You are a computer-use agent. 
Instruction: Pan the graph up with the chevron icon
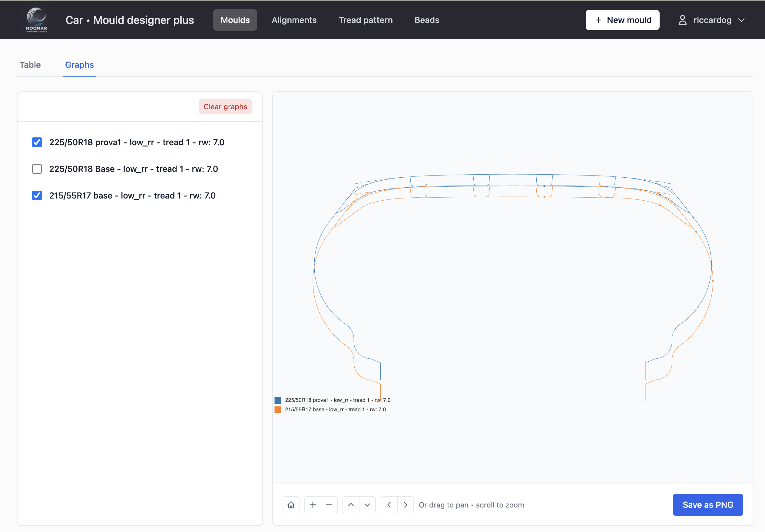350,504
